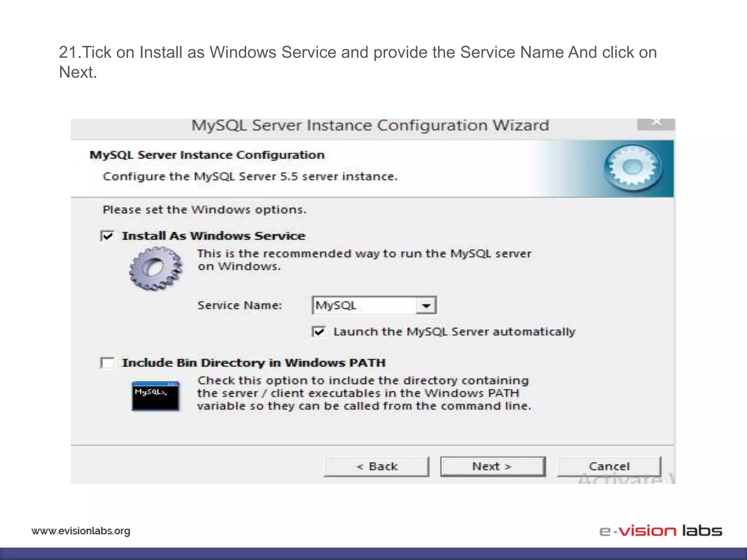Click the MySQL command prompt icon
Viewport: 747px width, 560px height.
click(155, 396)
